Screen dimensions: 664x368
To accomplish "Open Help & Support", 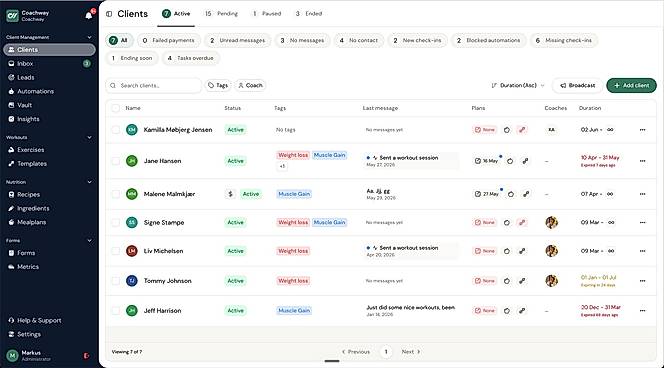I will [x=49, y=321].
